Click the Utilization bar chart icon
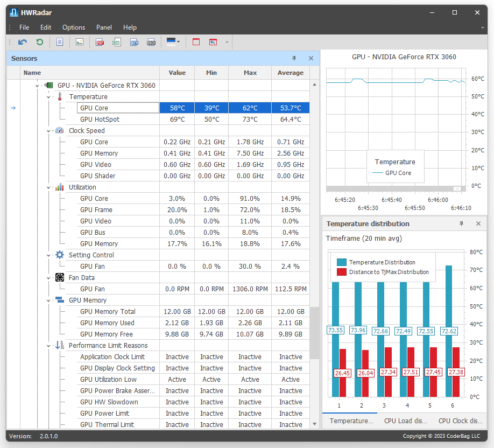The width and height of the screenshot is (494, 448). click(x=60, y=187)
